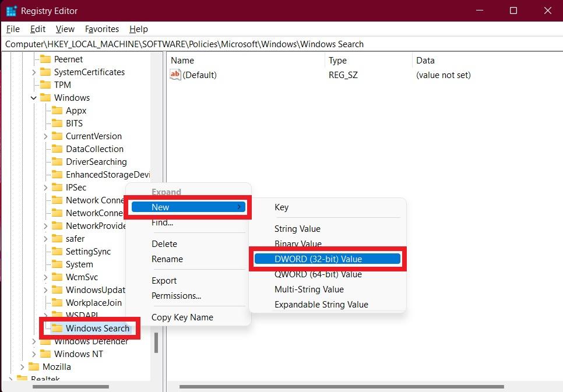Click the DataCollection folder icon

click(x=57, y=149)
